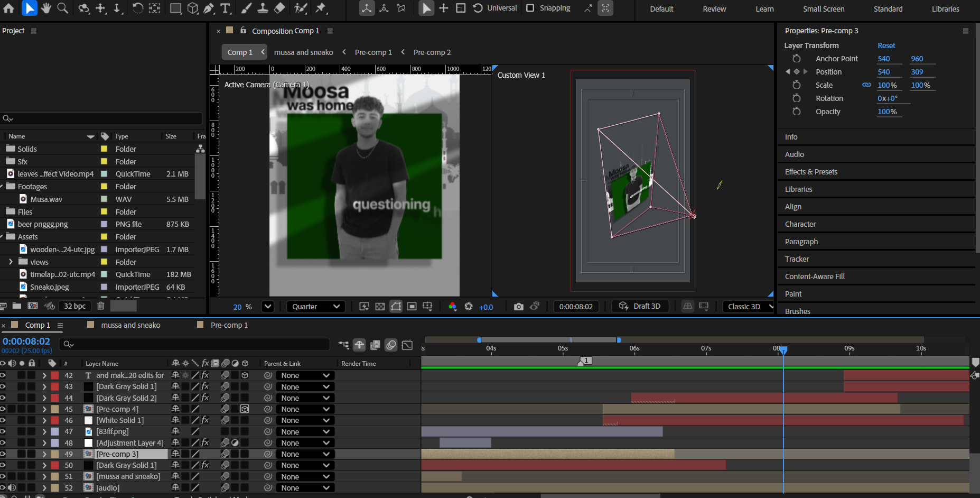The width and height of the screenshot is (980, 498).
Task: Select the Zoom tool in toolbar
Action: point(62,8)
